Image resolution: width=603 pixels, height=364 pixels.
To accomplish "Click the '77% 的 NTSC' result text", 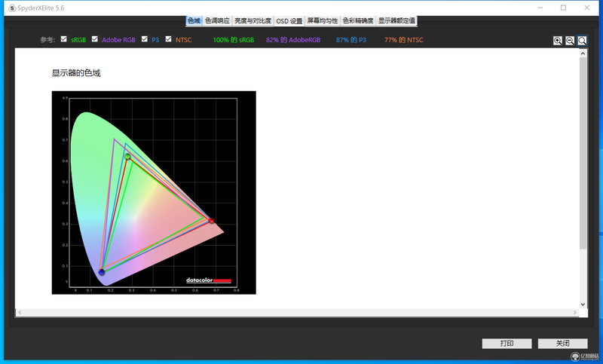I will click(403, 40).
